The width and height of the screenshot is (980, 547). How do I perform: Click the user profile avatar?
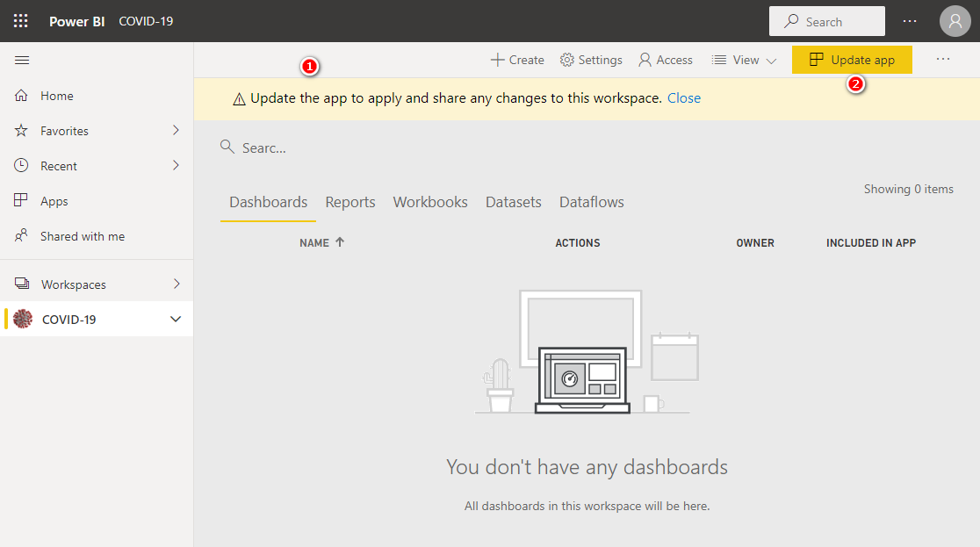[x=955, y=21]
